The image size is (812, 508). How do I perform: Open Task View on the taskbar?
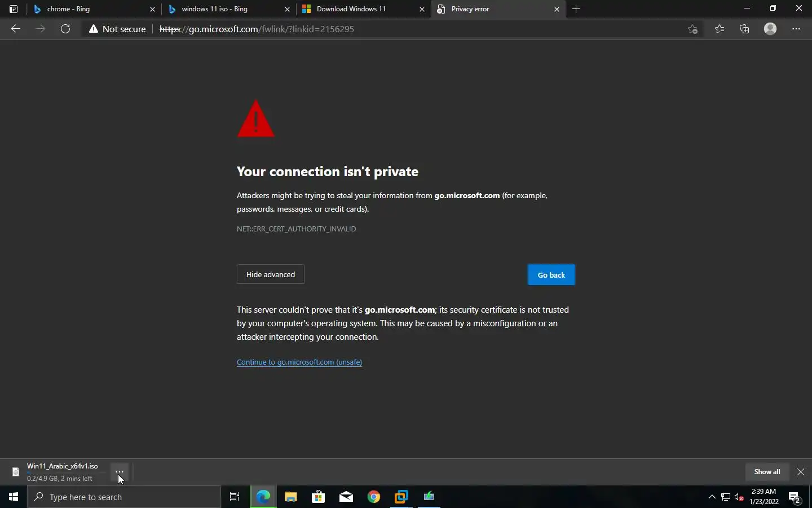pos(235,497)
